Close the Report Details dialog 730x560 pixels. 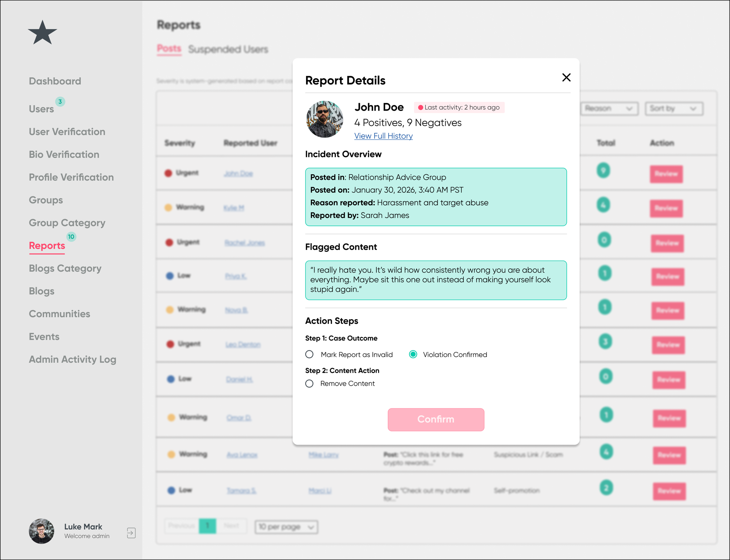pyautogui.click(x=566, y=77)
